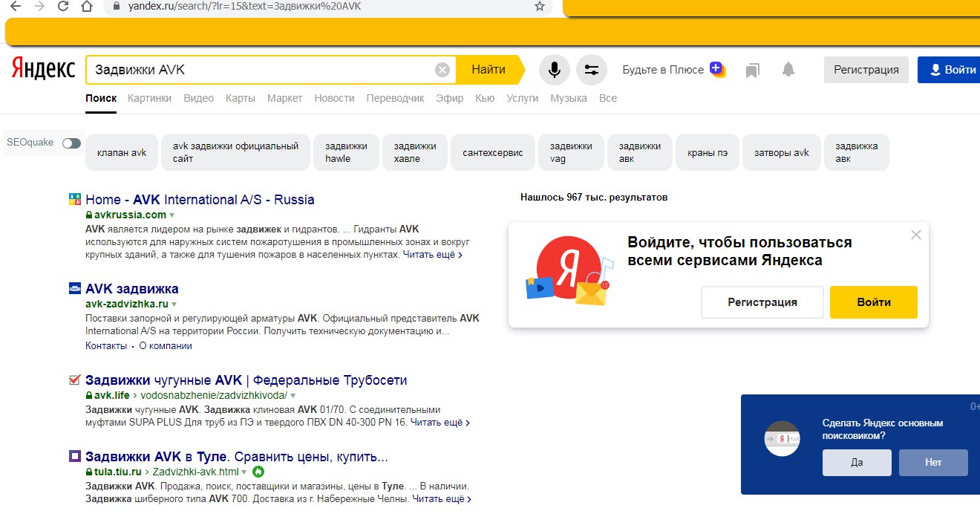Click the avk.life checkmark favicon
This screenshot has width=980, height=511.
tap(74, 380)
